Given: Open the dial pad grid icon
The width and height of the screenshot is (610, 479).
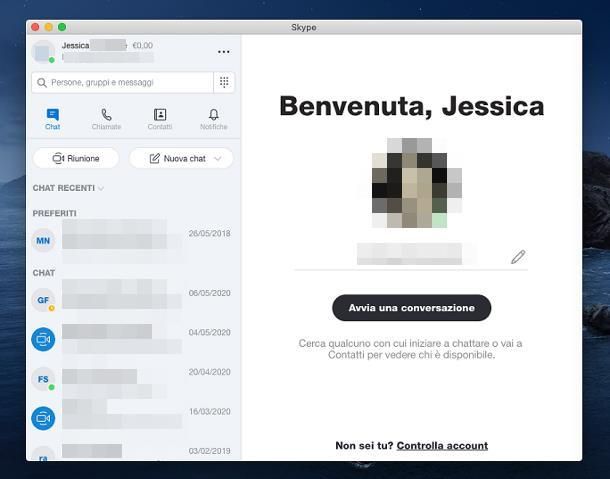Looking at the screenshot, I should (x=224, y=82).
